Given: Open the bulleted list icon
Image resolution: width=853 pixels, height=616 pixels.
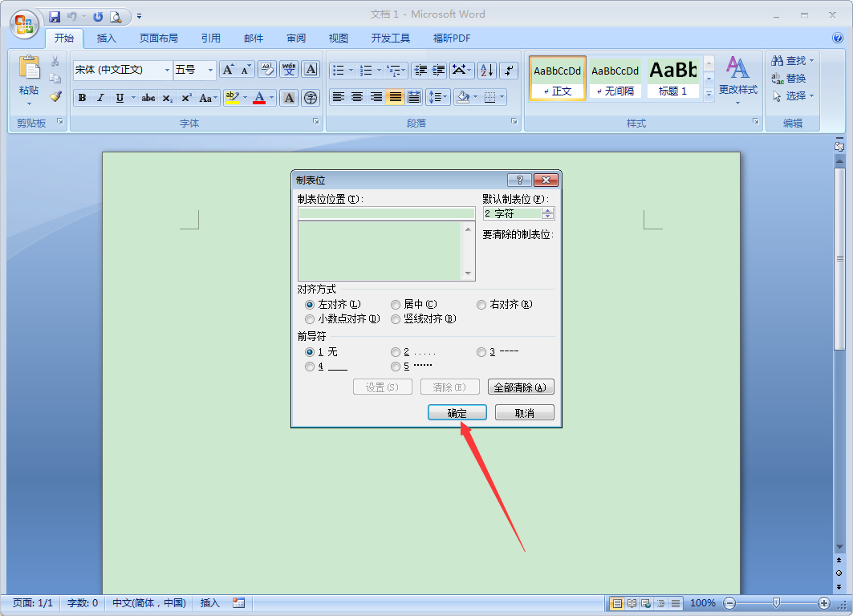Looking at the screenshot, I should pos(339,70).
